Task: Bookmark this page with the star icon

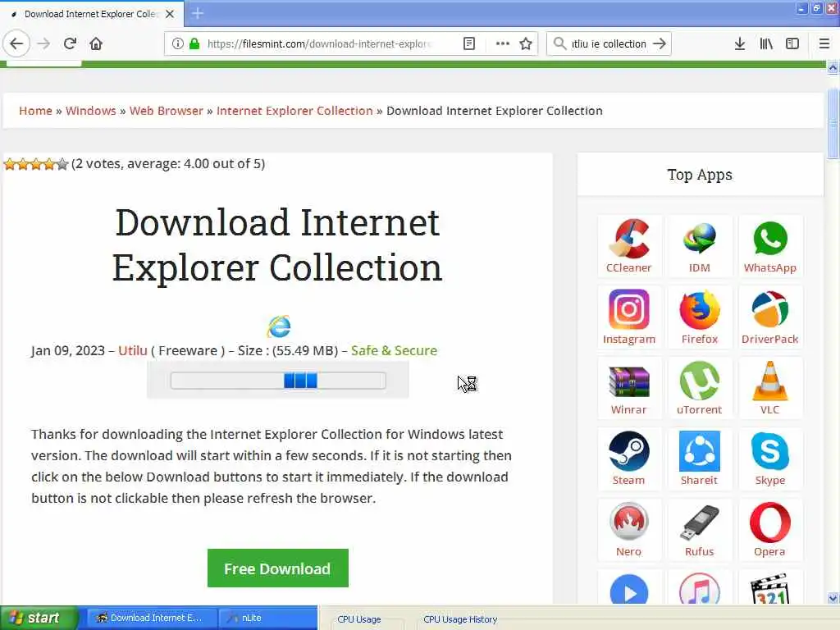Action: click(x=526, y=43)
